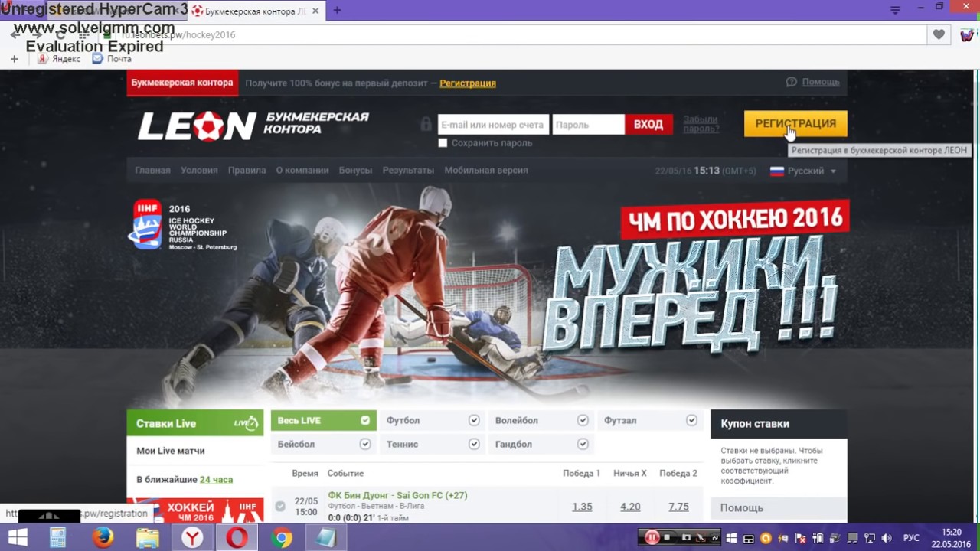Open the Мобильная версия menu item
980x551 pixels.
486,171
